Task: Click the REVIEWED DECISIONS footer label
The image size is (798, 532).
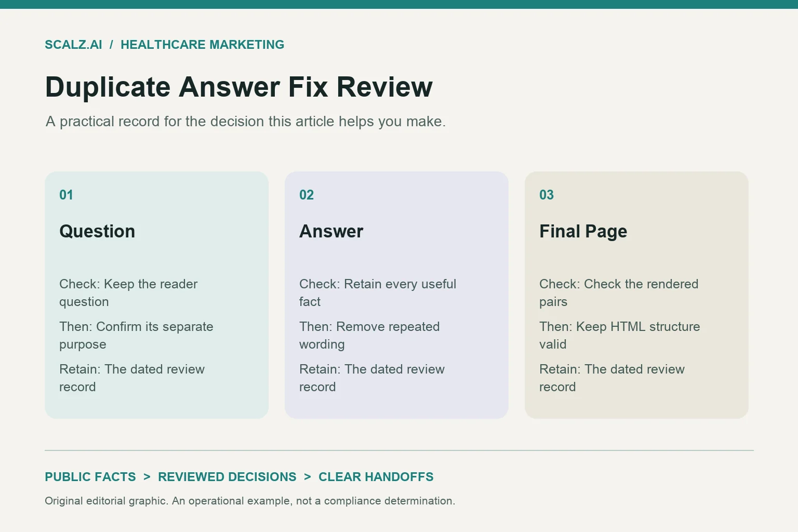Action: click(227, 477)
